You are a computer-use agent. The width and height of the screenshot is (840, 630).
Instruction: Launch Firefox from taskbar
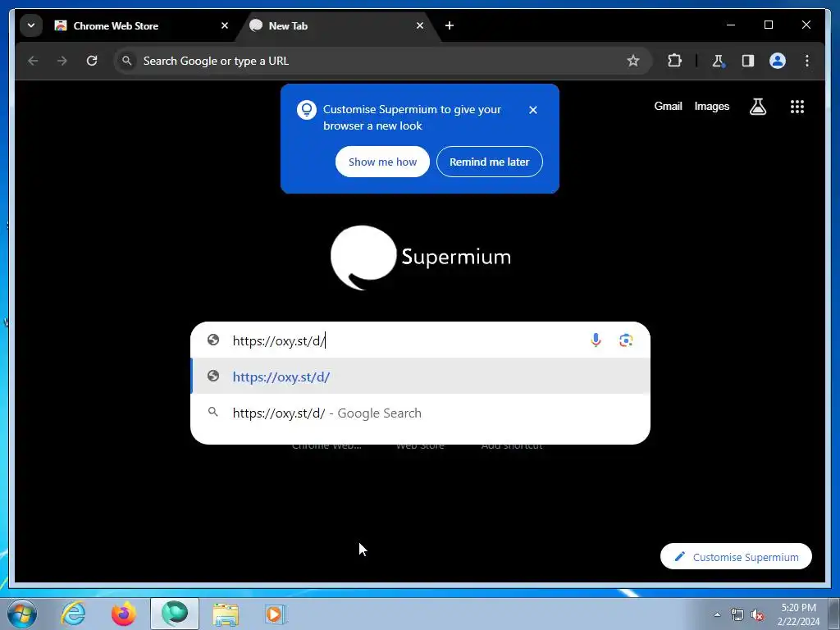(123, 614)
